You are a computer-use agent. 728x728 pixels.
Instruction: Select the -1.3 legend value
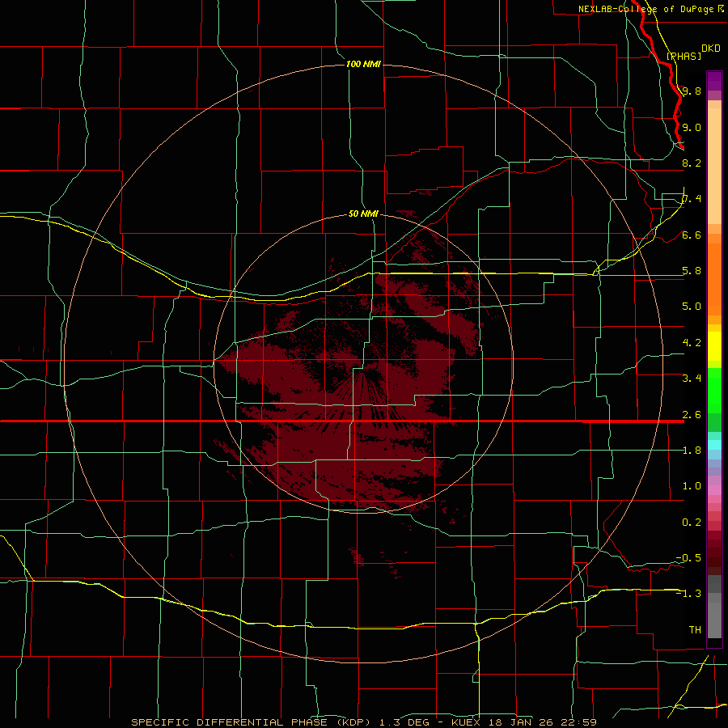[688, 594]
